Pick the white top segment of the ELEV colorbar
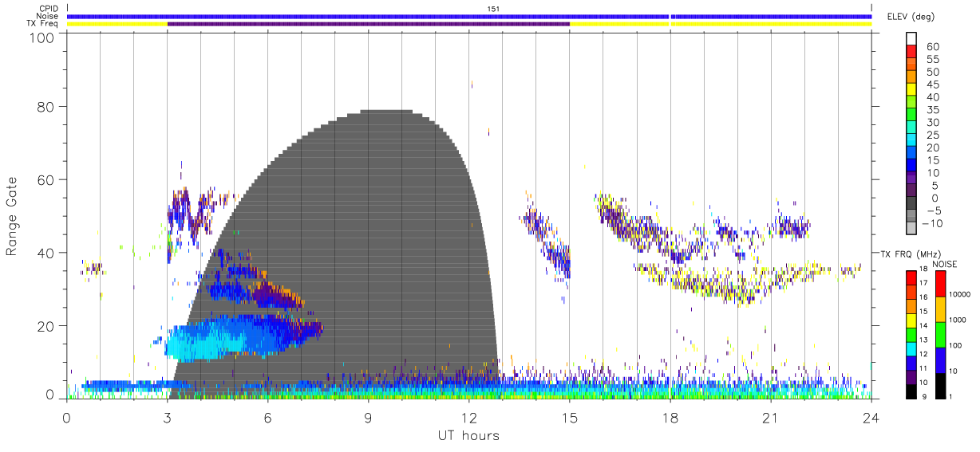The image size is (980, 452). pyautogui.click(x=911, y=37)
